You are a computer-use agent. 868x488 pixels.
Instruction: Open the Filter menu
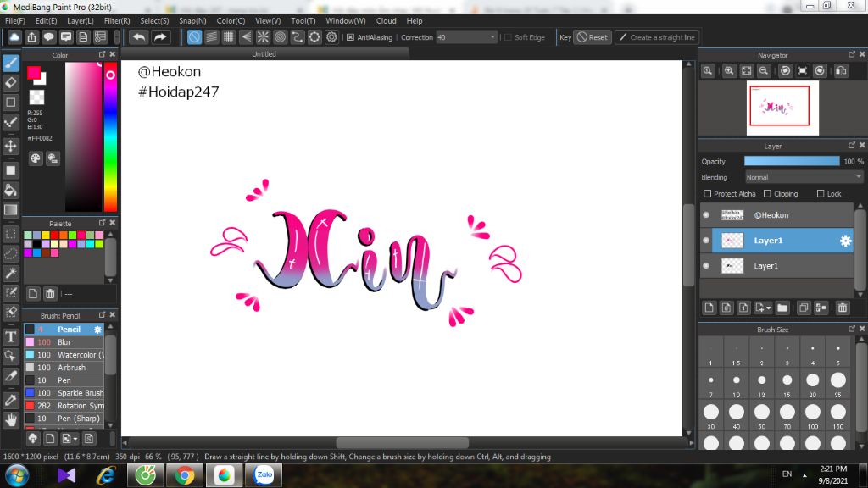coord(117,21)
